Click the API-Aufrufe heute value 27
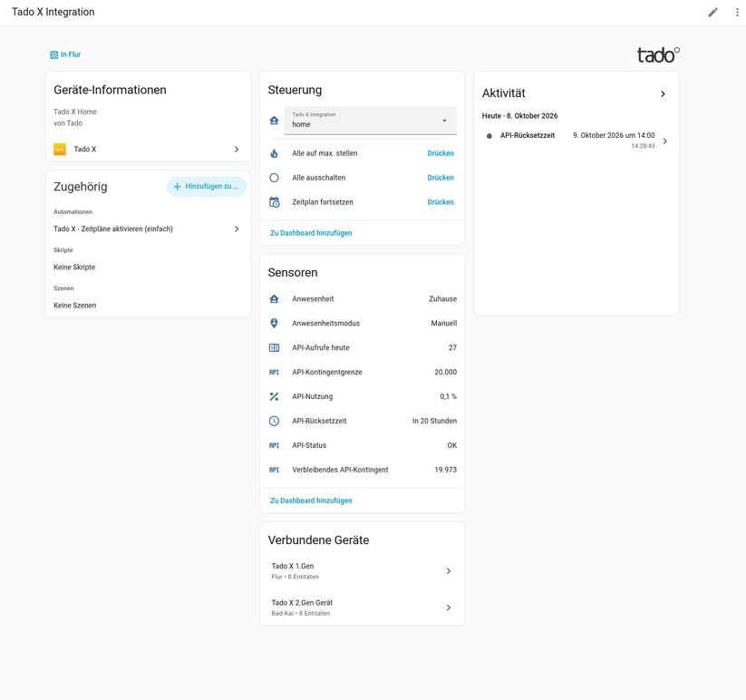746x700 pixels. coord(452,348)
